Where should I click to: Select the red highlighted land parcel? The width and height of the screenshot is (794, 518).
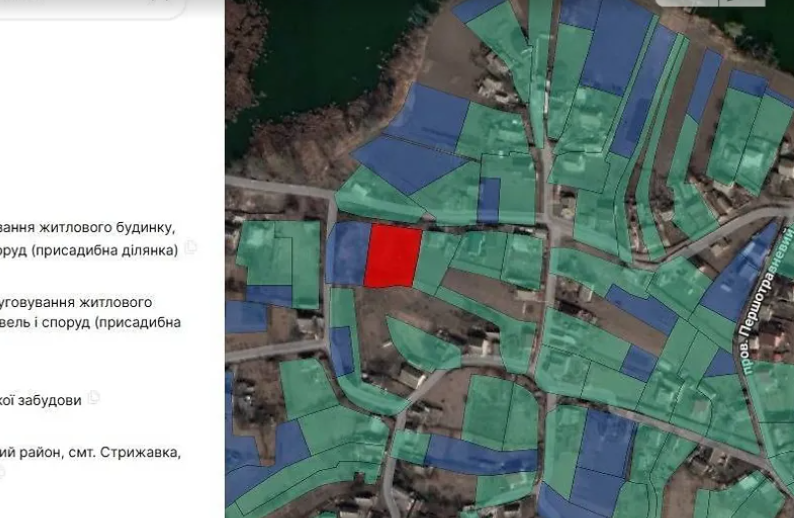click(x=391, y=256)
